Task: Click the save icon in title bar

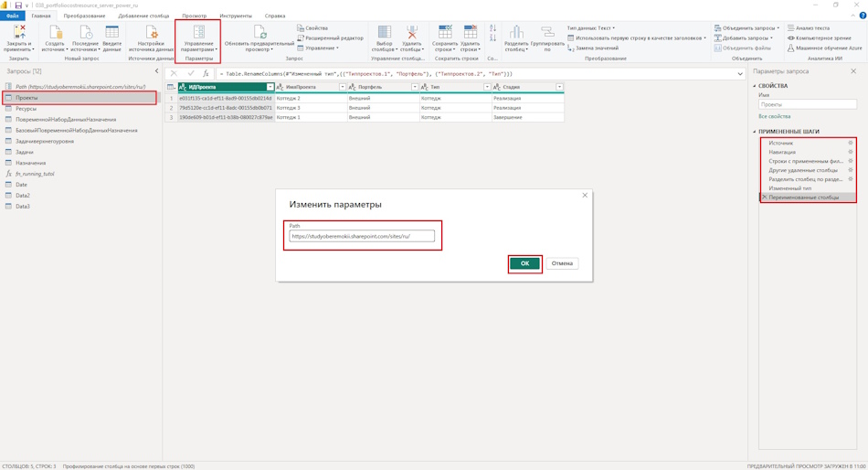Action: [17, 5]
